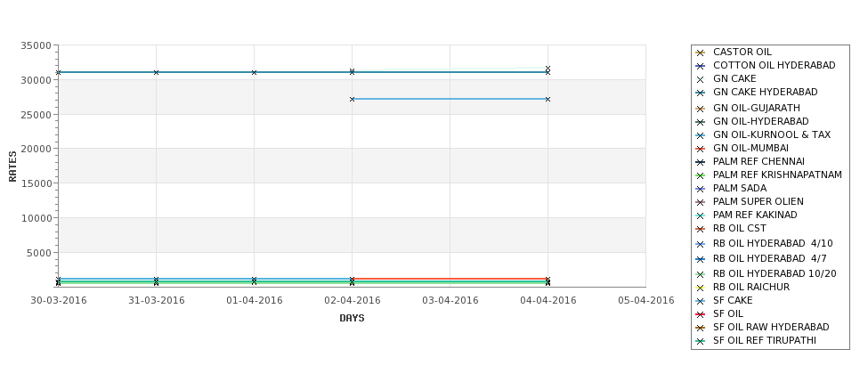868x382 pixels.
Task: Click the CASTOR OIL legend marker icon
Action: (701, 53)
